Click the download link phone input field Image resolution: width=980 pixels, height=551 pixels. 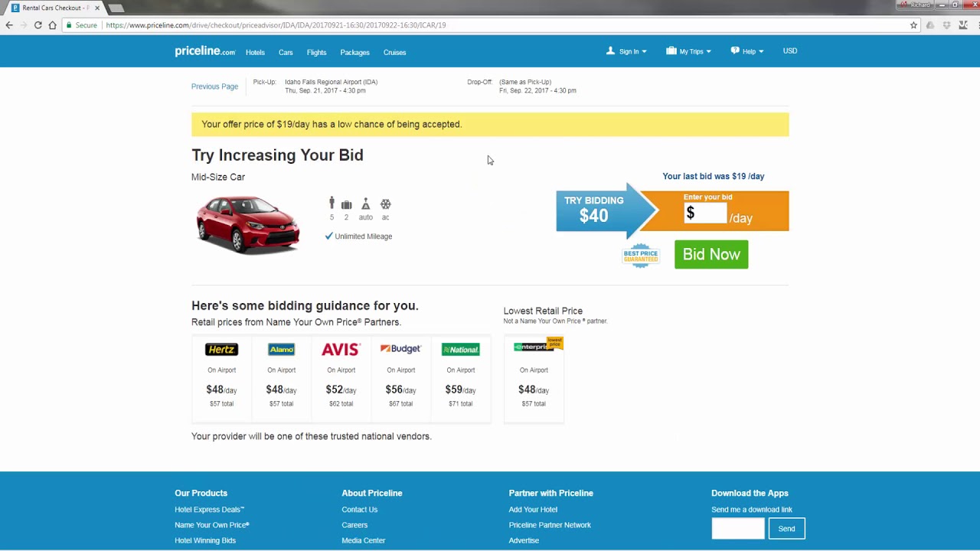click(x=738, y=529)
